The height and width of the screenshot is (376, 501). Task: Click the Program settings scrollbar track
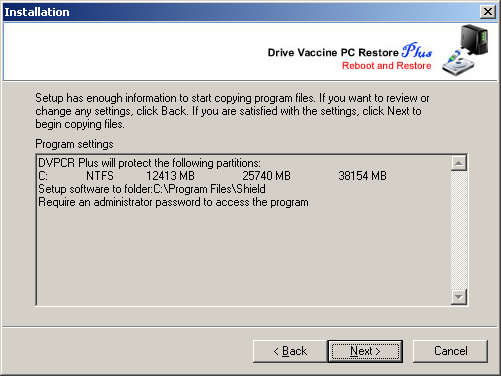(x=459, y=230)
